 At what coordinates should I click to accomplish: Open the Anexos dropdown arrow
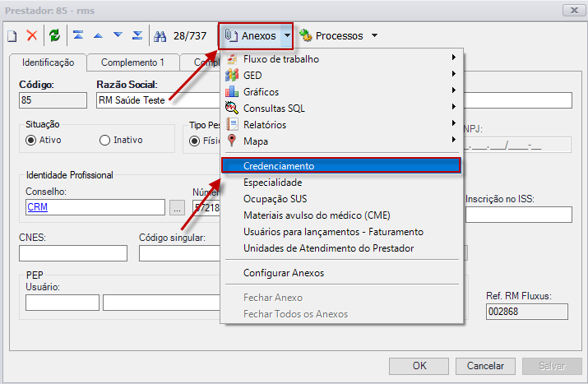pos(287,35)
